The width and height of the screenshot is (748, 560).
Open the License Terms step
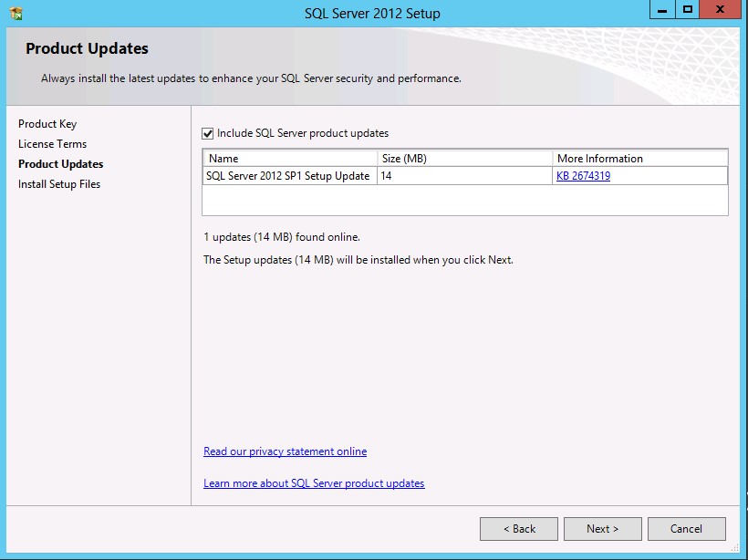51,144
